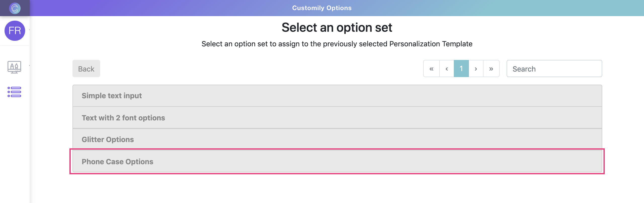The width and height of the screenshot is (644, 203).
Task: Click the Customily Options header title
Action: click(x=322, y=8)
